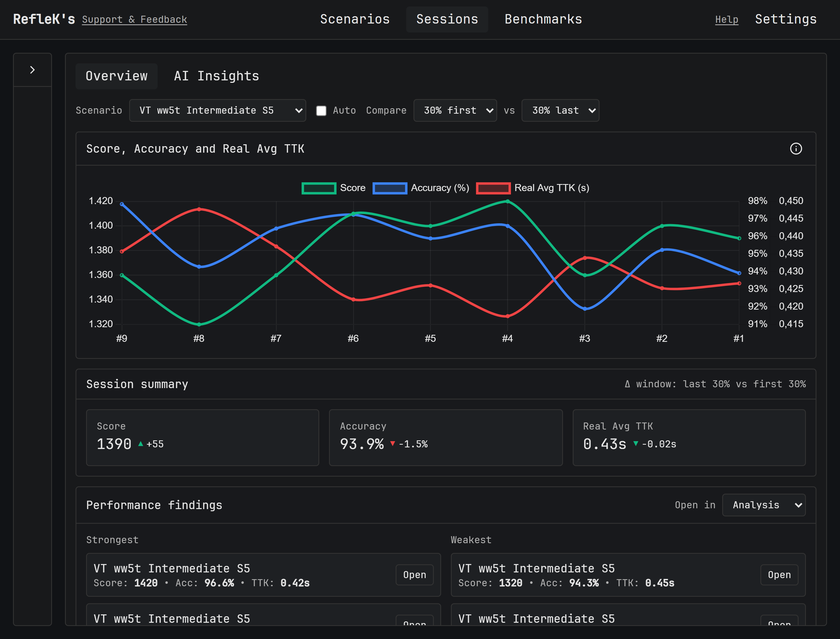Open the Analysis dropdown in Performance findings
The width and height of the screenshot is (840, 639).
(x=763, y=505)
